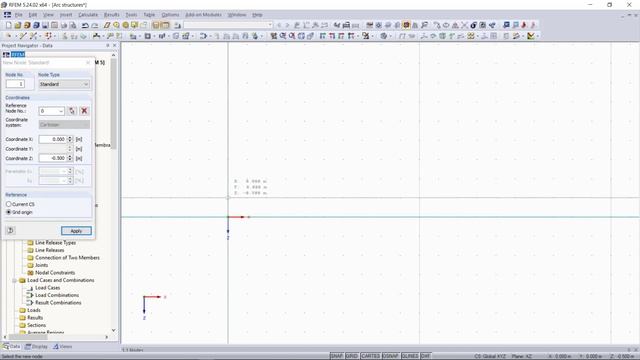Click the highlighted red square icon in first toolbar

point(406,25)
